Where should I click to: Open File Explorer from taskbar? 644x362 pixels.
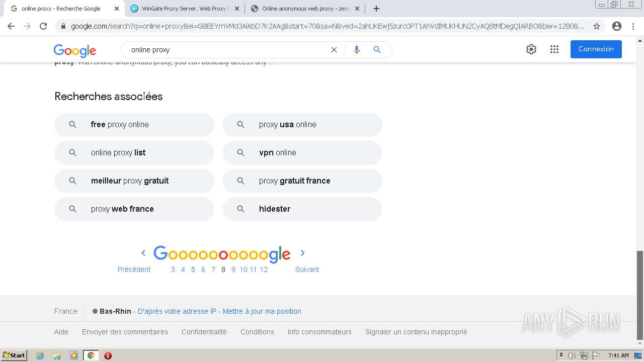(x=57, y=355)
